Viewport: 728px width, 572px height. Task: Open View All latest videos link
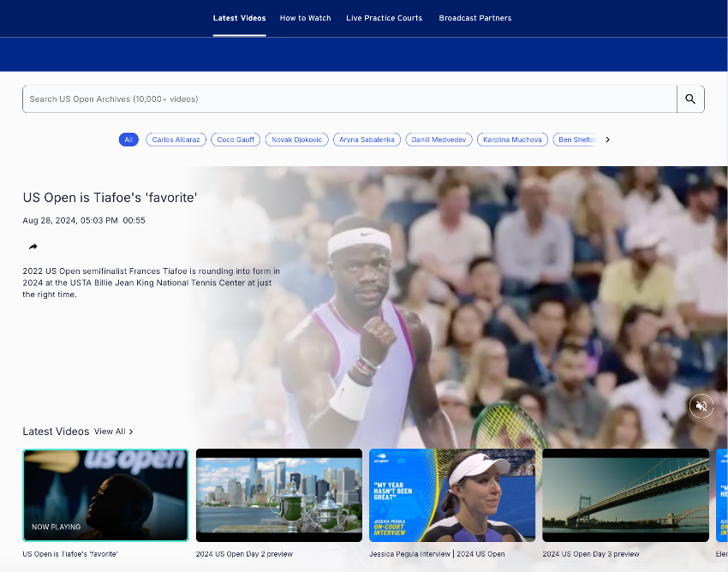113,432
